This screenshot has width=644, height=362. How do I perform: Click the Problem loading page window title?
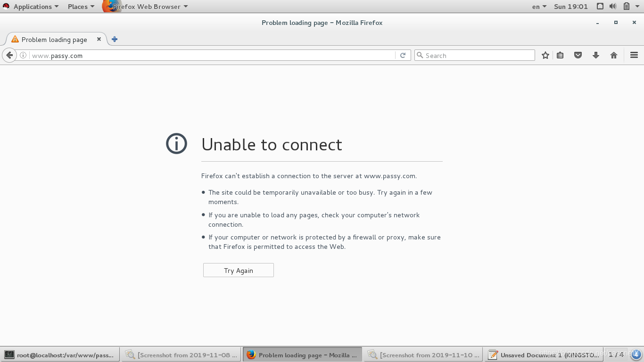coord(322,23)
